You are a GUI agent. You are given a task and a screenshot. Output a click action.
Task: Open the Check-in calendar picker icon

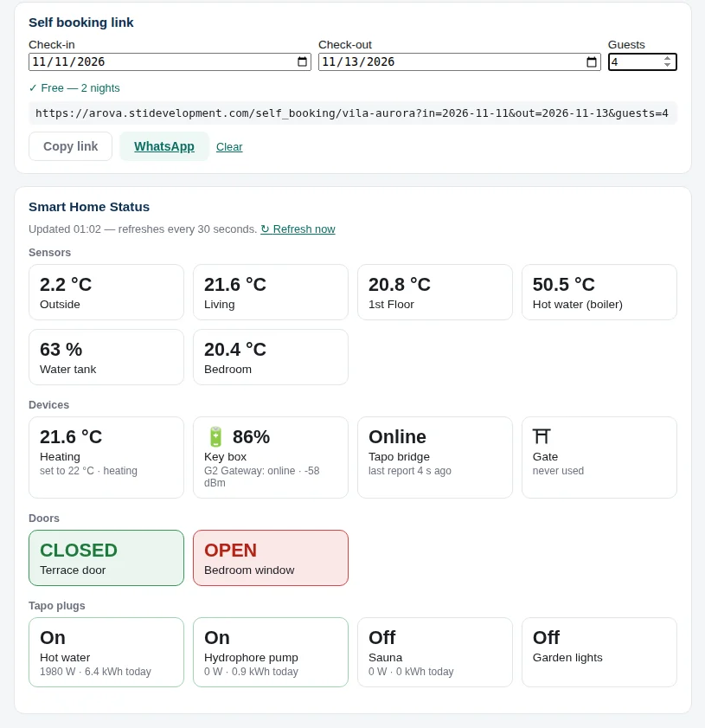coord(302,61)
